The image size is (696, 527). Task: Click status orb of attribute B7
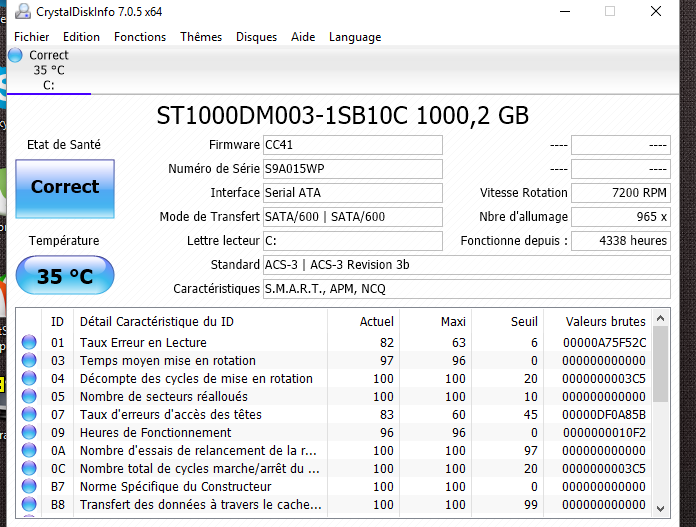(29, 486)
